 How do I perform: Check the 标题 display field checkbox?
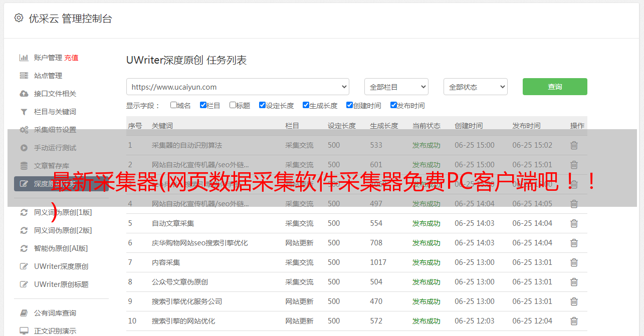[233, 105]
